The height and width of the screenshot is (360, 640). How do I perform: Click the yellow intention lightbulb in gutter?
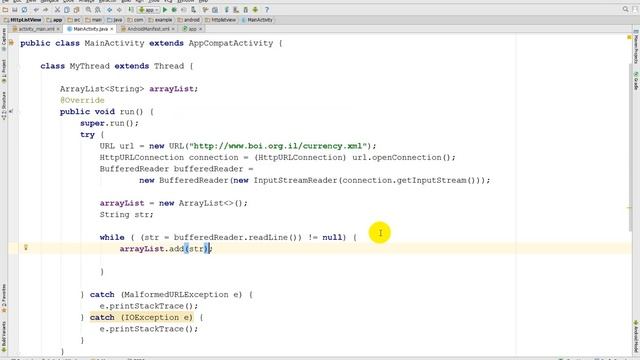click(26, 247)
